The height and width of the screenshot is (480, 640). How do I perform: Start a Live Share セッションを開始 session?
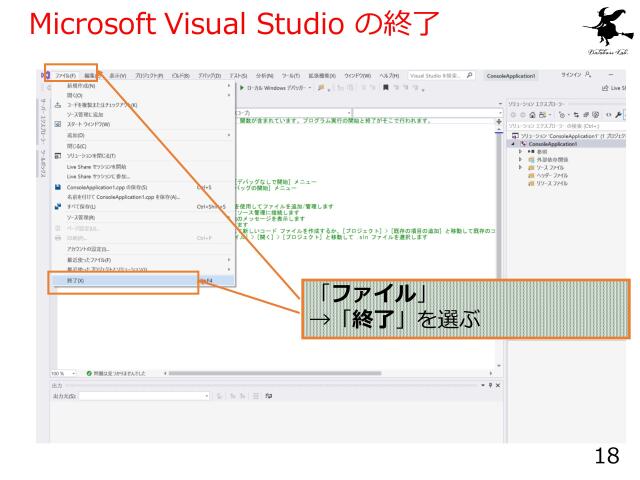point(142,167)
